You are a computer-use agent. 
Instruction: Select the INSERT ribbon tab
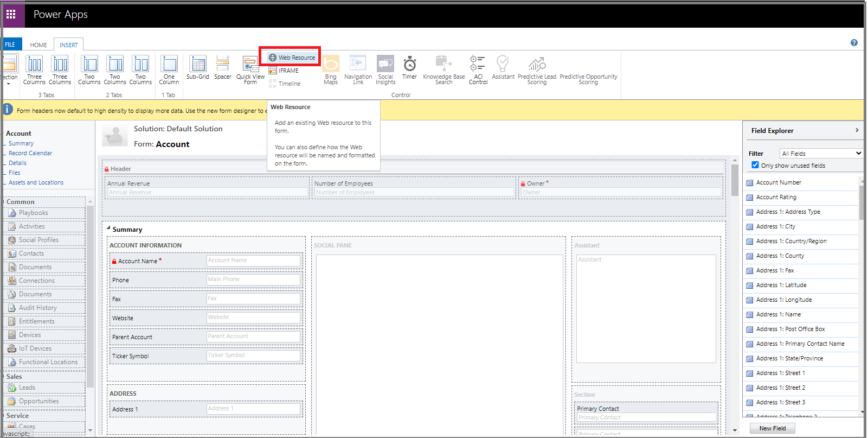pyautogui.click(x=69, y=45)
